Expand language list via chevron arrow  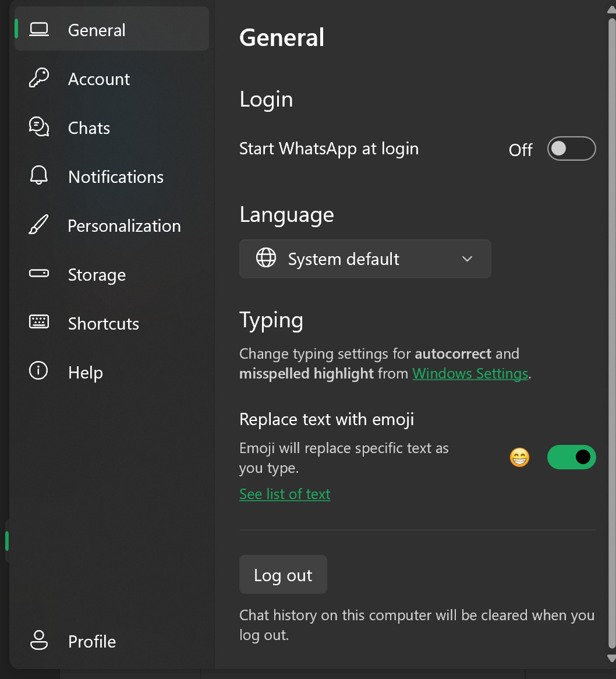click(x=467, y=259)
